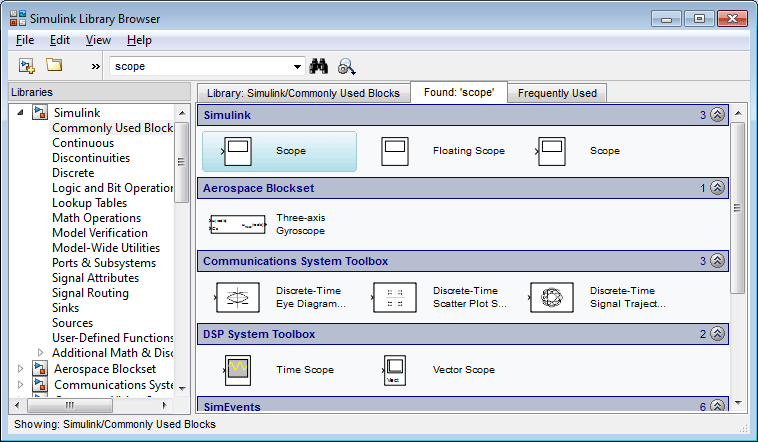The height and width of the screenshot is (442, 758).
Task: Select the third Scope block icon in Simulink results
Action: coord(551,151)
